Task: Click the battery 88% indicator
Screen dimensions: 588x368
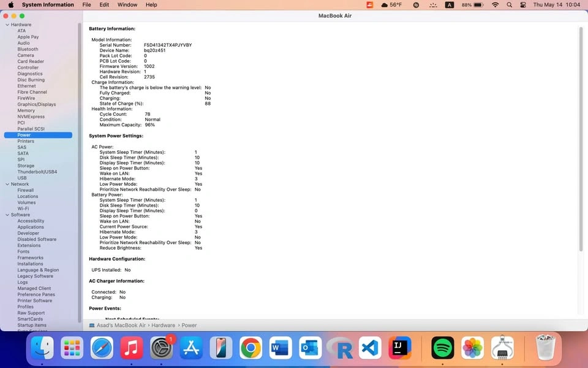Action: (x=472, y=5)
